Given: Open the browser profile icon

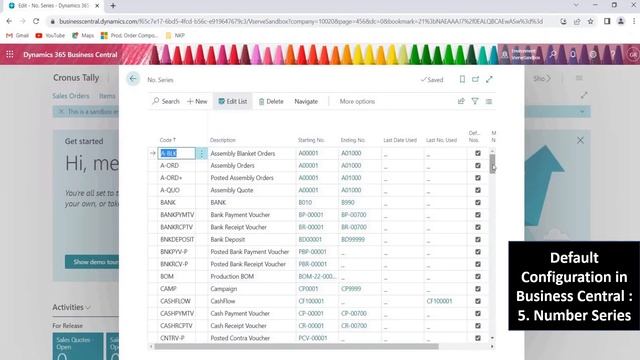Looking at the screenshot, I should (620, 21).
